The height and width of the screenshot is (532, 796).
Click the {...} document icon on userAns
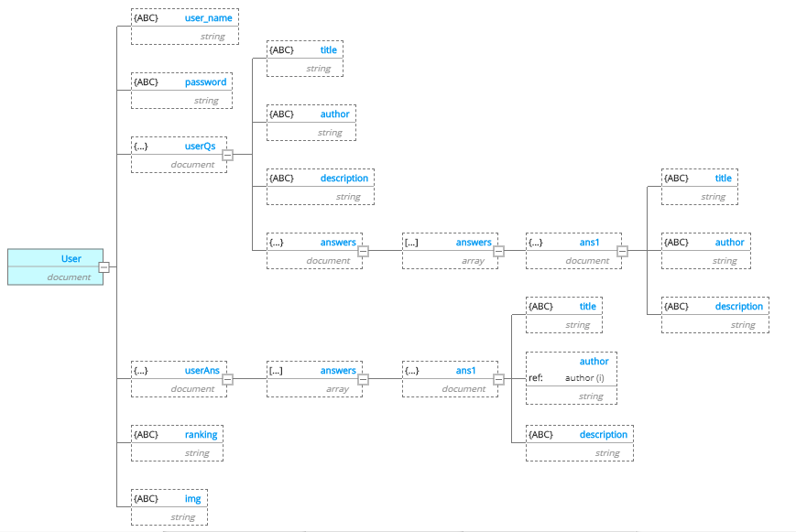coord(141,371)
